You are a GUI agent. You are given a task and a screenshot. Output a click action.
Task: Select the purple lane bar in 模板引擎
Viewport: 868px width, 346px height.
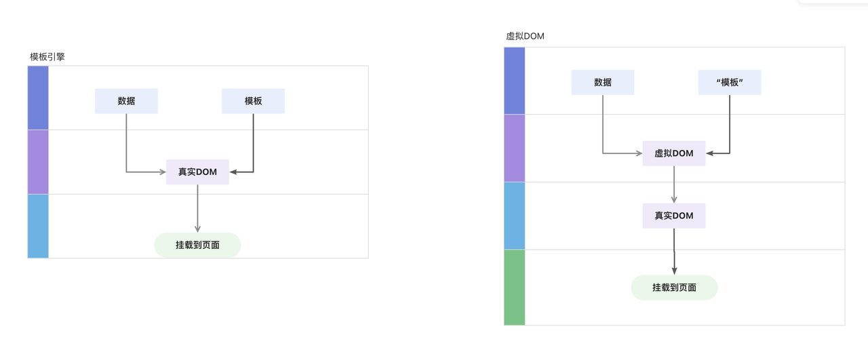[38, 162]
